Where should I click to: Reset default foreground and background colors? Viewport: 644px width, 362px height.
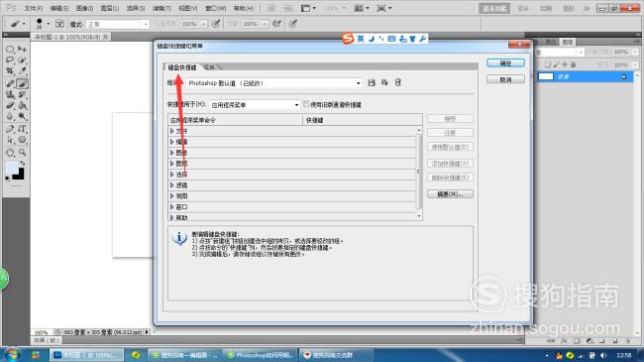(7, 179)
